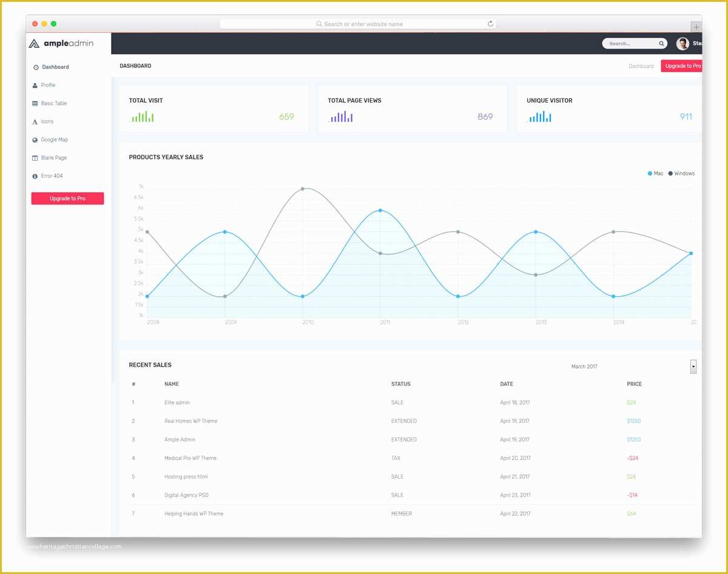Click the green Total Visit sparkline chart
Screen dimensions: 728x574
141,116
